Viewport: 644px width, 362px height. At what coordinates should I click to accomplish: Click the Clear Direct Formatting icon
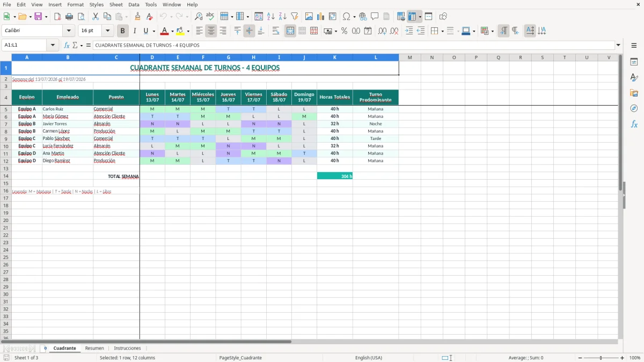click(x=149, y=17)
